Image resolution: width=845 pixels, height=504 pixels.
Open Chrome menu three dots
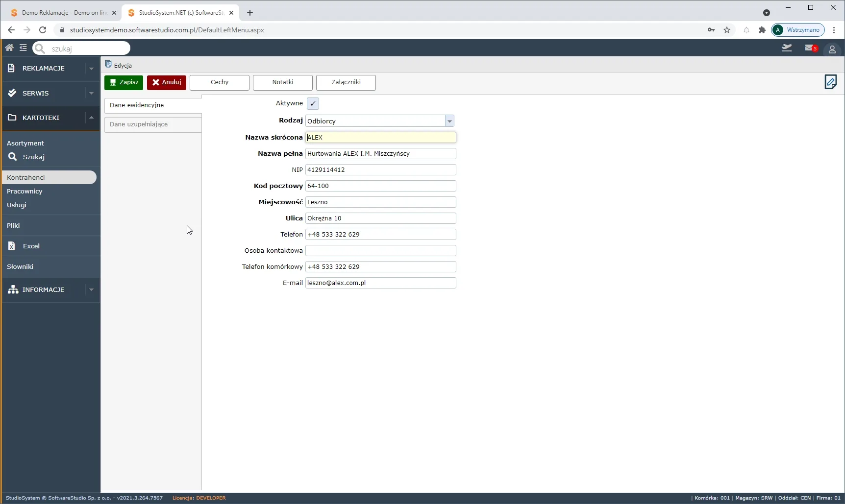834,30
